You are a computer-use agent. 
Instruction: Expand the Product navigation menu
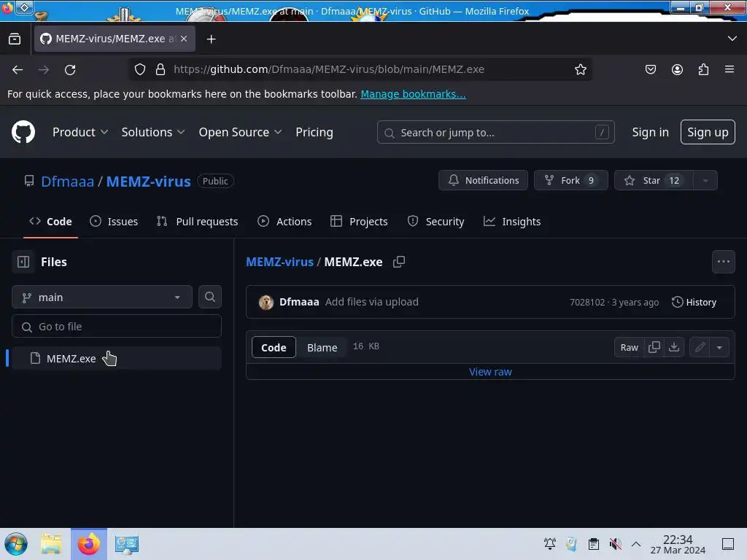[x=80, y=132]
